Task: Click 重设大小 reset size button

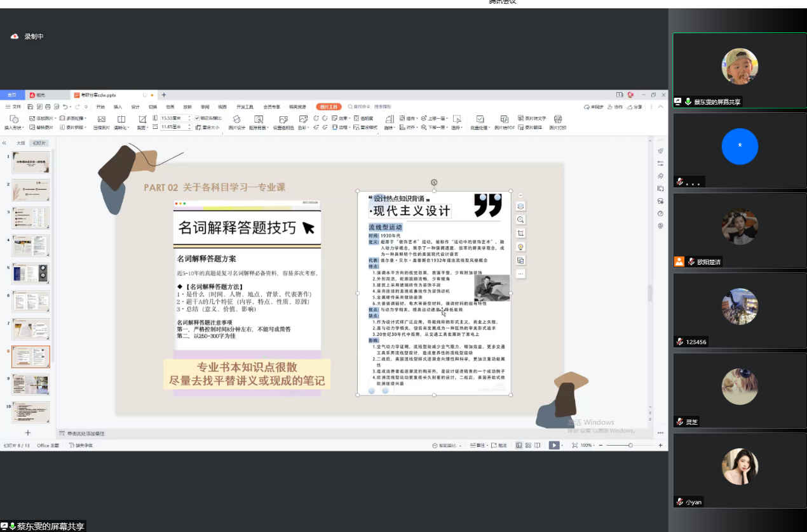Action: coord(208,127)
